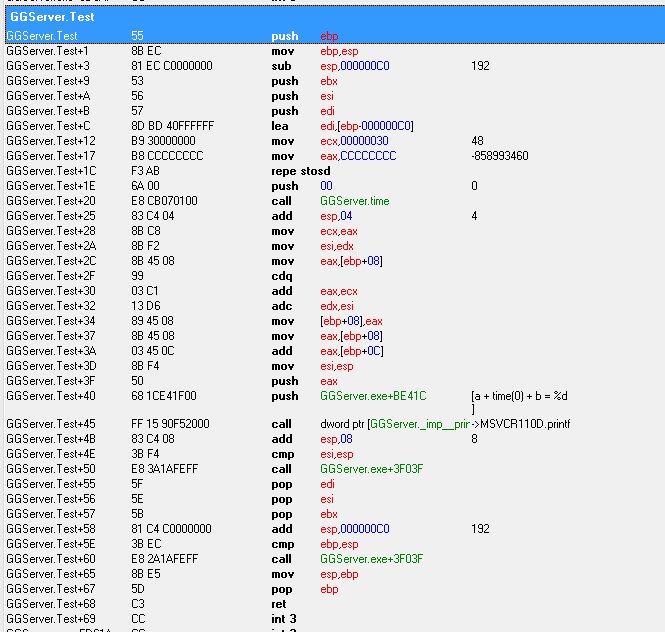Select the sub esp,000000C0 instruction
The image size is (665, 632).
(330, 66)
